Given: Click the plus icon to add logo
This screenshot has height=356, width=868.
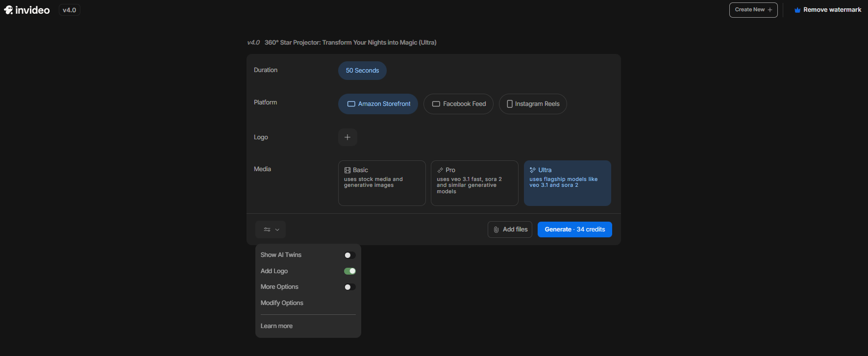Looking at the screenshot, I should point(347,137).
